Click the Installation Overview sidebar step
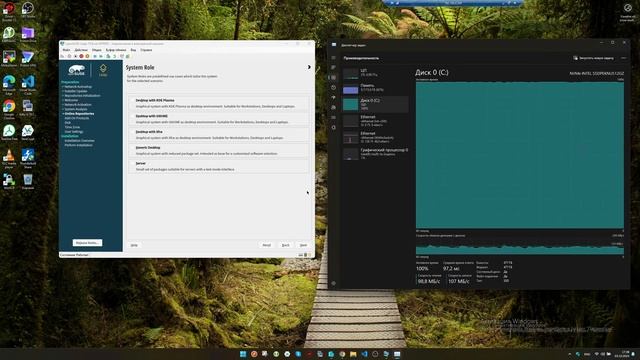The width and height of the screenshot is (640, 360). point(79,140)
